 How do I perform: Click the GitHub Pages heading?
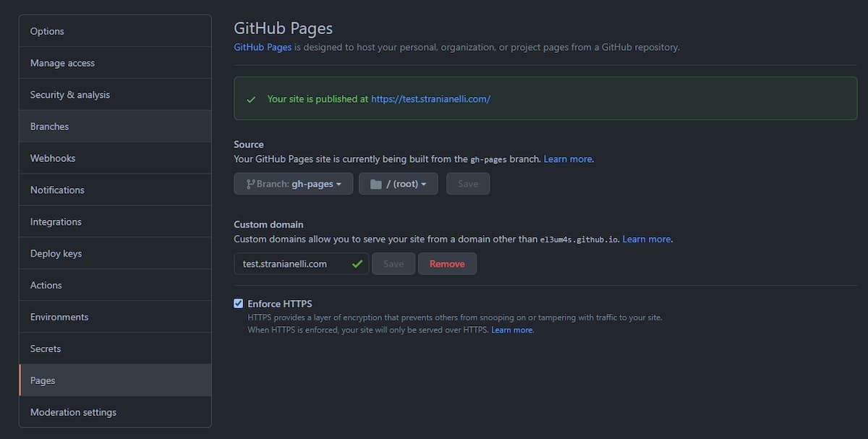click(283, 28)
